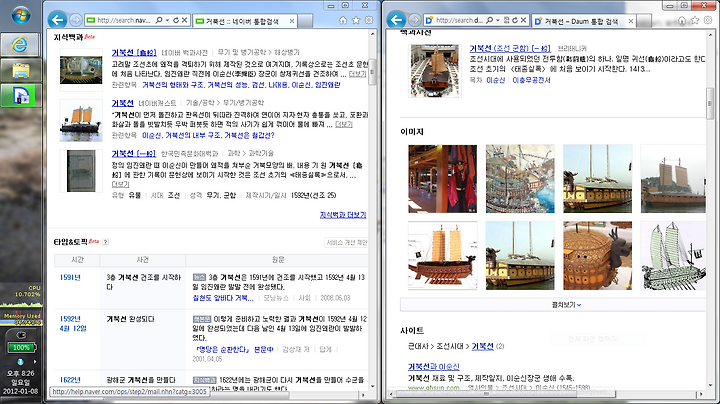Viewport: 720px width, 404px height.
Task: Click the taskbar clock showing 오후 8:26
Action: 21,373
